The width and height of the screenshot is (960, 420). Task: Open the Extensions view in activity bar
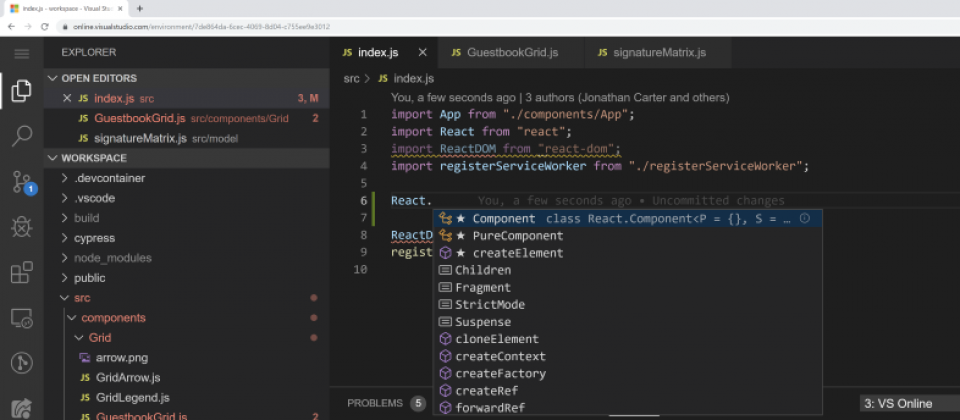pyautogui.click(x=21, y=272)
